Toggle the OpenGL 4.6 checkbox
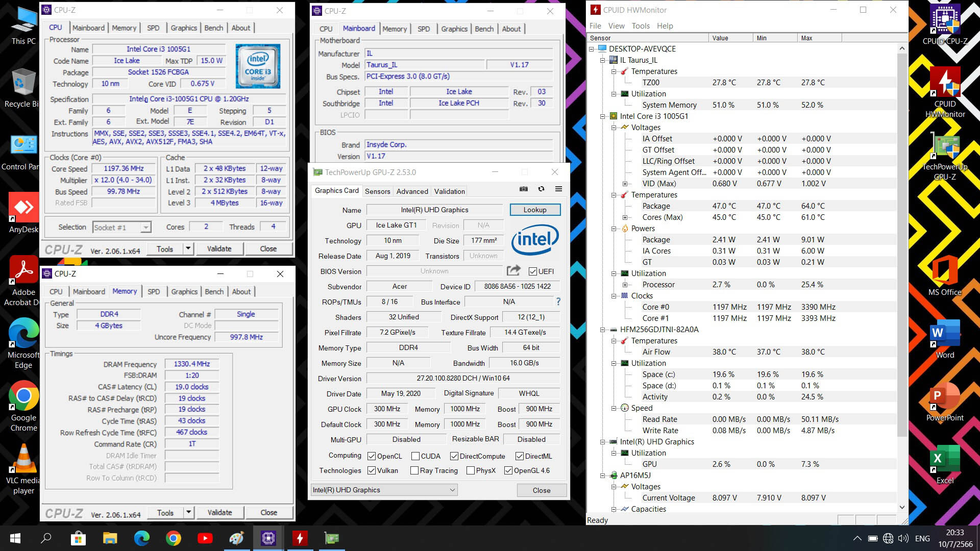Screen dimensions: 980x551 click(x=508, y=470)
